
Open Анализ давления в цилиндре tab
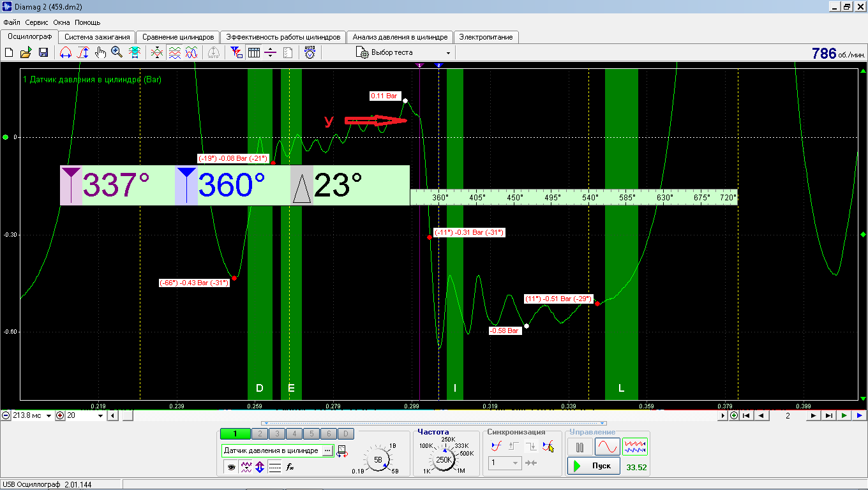[x=400, y=37]
